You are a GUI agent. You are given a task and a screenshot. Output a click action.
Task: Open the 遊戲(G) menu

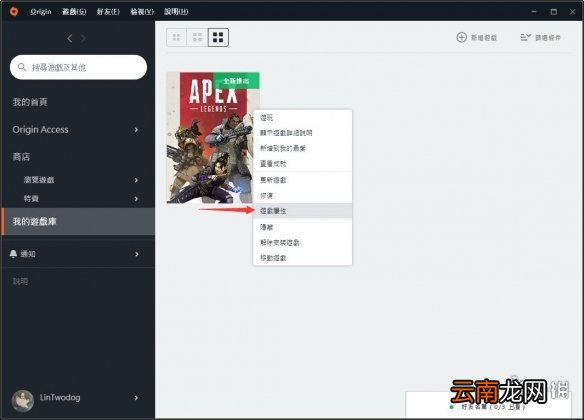[74, 12]
